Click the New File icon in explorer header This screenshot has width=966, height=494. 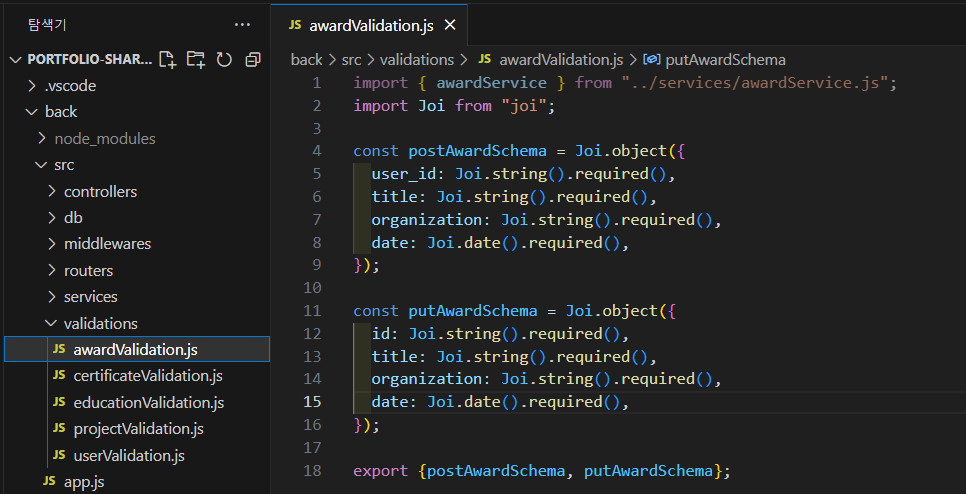(168, 59)
